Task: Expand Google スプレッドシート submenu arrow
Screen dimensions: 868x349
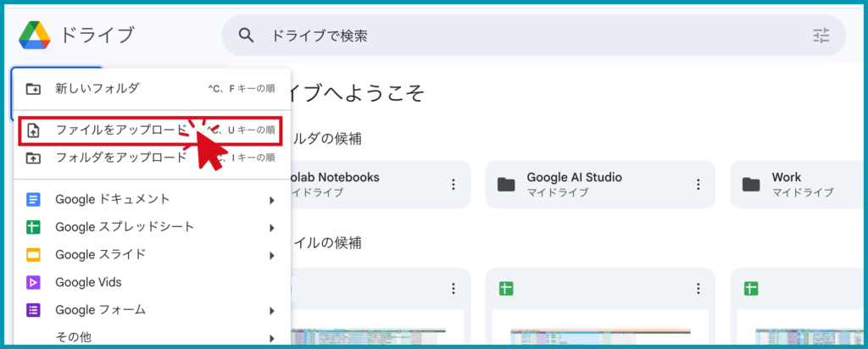Action: [x=272, y=227]
